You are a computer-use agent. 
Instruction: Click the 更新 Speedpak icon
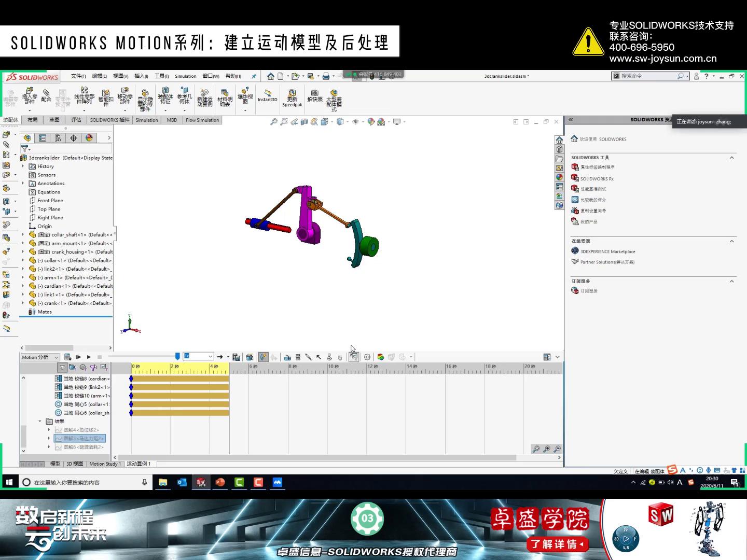coord(293,97)
